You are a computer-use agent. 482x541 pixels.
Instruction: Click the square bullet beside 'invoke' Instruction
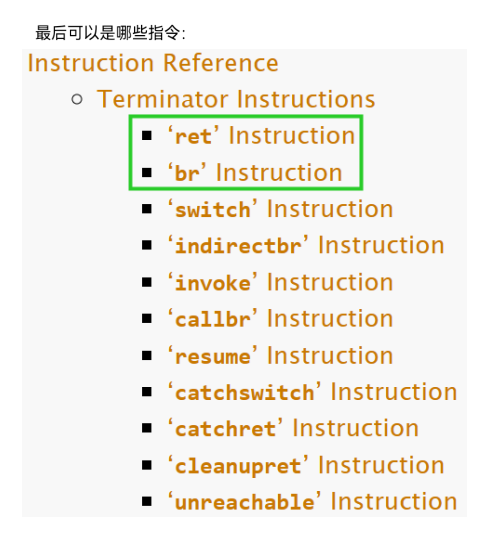[147, 282]
